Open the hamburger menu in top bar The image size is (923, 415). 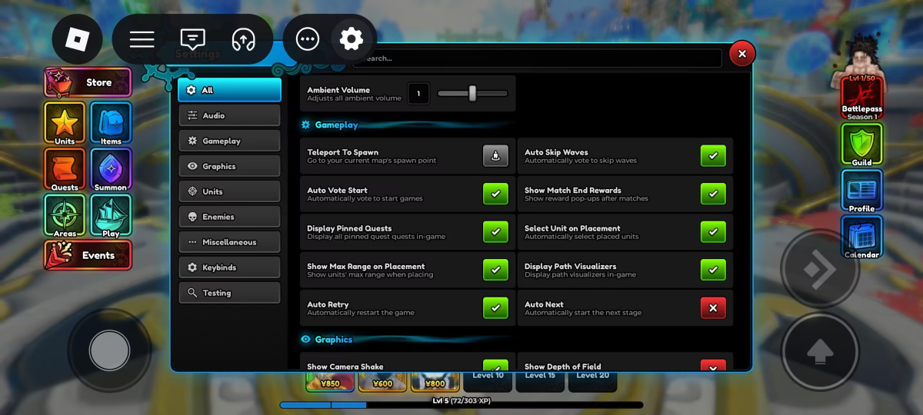tap(142, 39)
